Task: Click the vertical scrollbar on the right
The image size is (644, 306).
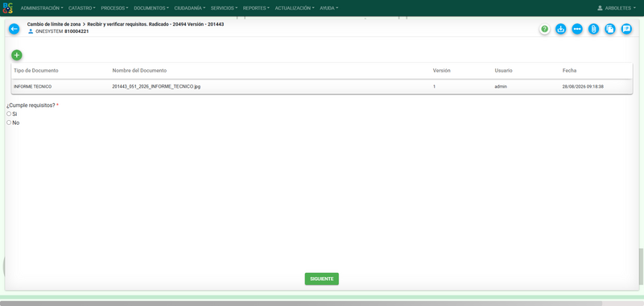Action: [x=641, y=267]
